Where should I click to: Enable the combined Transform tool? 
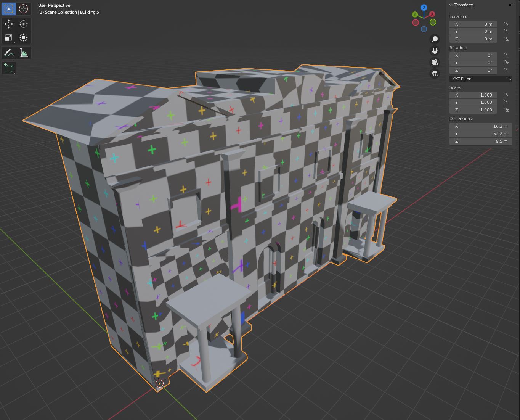24,37
